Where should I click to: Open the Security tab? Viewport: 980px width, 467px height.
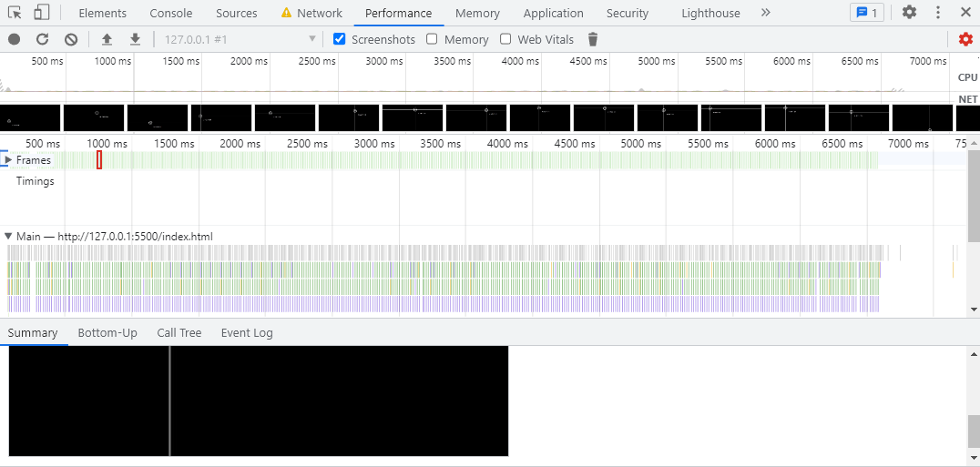(628, 13)
